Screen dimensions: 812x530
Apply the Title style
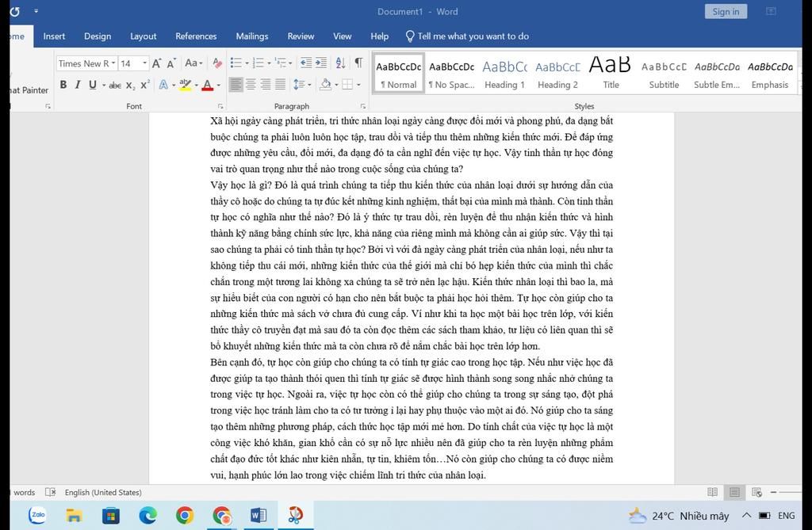(611, 74)
